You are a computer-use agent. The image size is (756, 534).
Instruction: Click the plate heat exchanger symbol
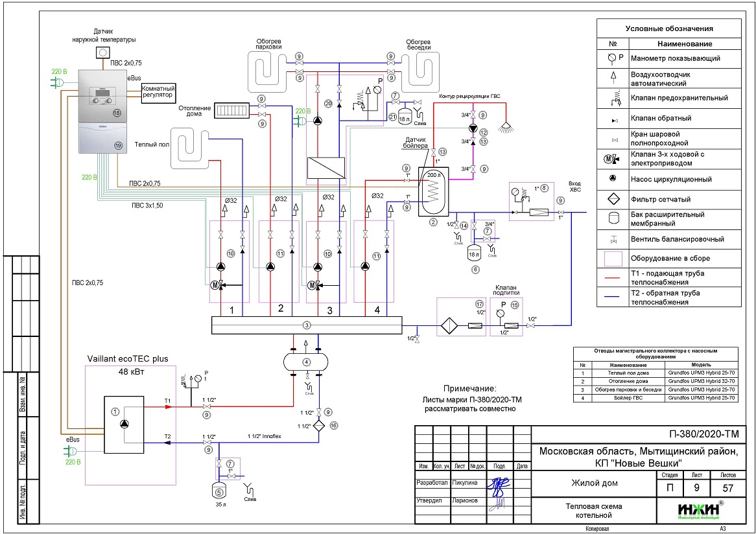coord(325,166)
